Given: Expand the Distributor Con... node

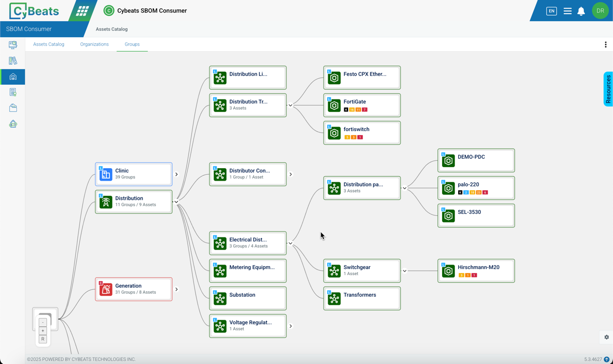Looking at the screenshot, I should tap(290, 174).
